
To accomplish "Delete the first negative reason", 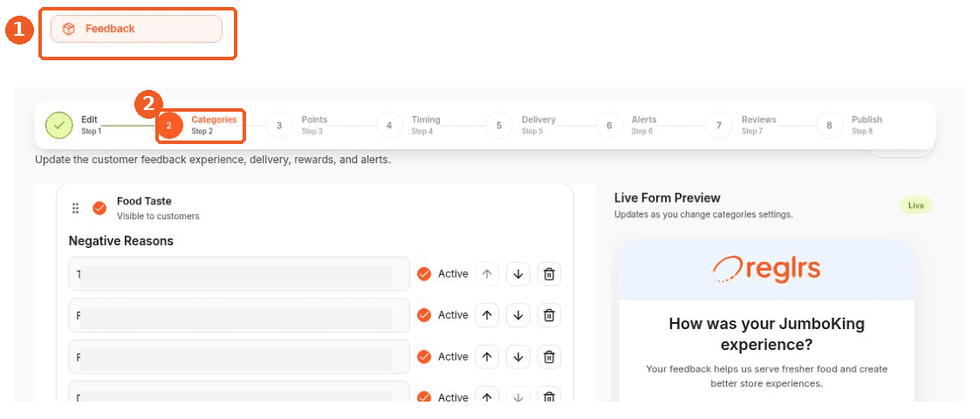I will coord(549,274).
